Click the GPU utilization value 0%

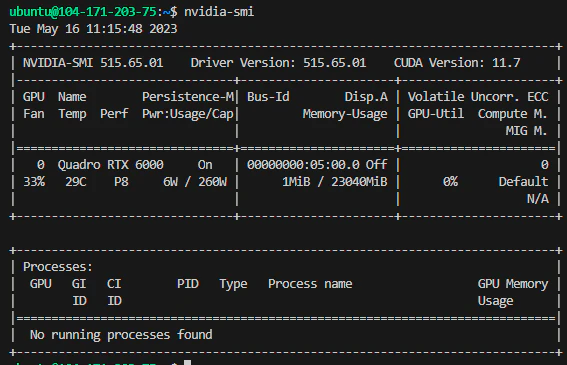pyautogui.click(x=450, y=182)
